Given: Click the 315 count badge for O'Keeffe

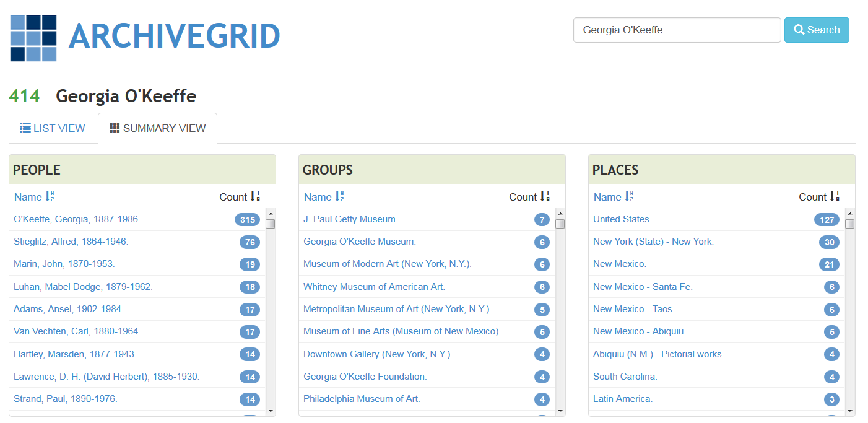Looking at the screenshot, I should [248, 220].
